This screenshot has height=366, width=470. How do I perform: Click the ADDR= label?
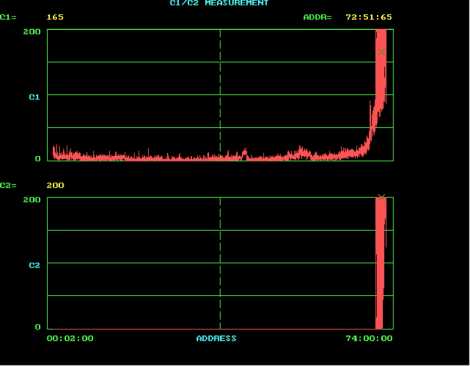pos(317,17)
